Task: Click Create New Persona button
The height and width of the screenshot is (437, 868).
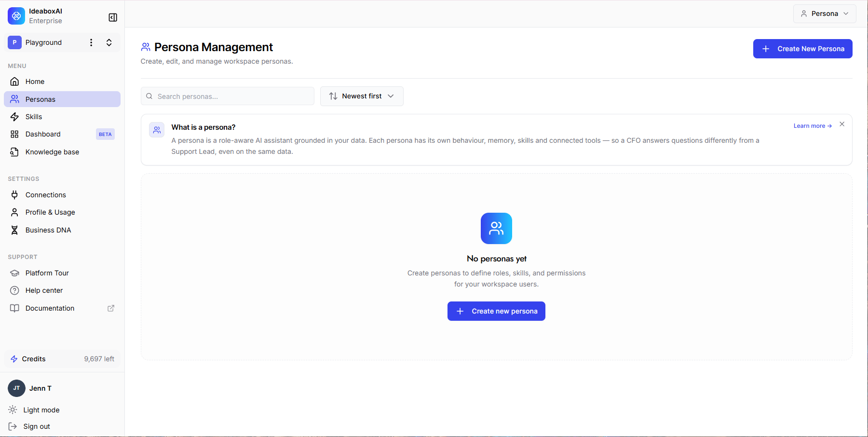Action: click(803, 49)
